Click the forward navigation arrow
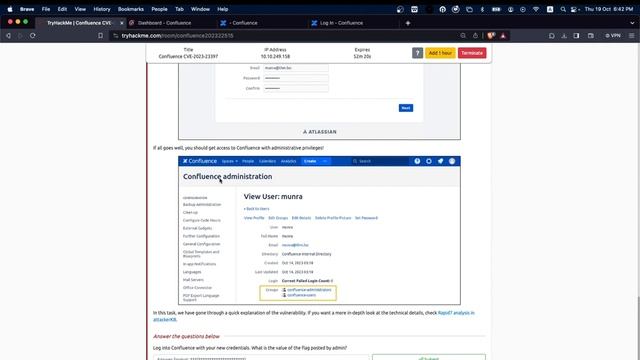Viewport: 640px width, 360px height. pyautogui.click(x=20, y=36)
